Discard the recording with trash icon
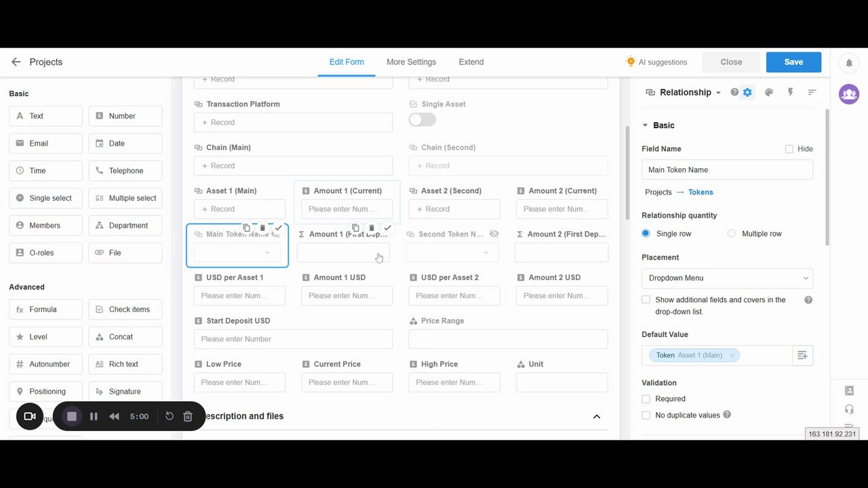This screenshot has width=868, height=488. pos(188,416)
